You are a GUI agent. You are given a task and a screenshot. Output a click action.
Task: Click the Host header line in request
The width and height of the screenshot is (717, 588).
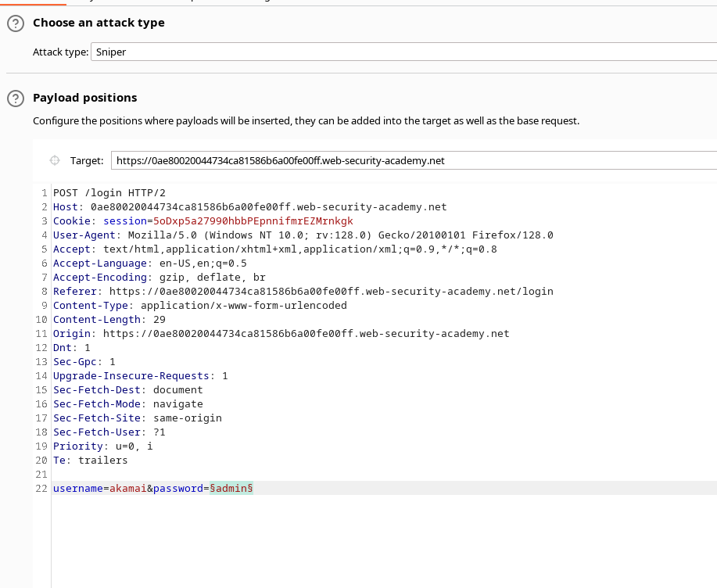coord(249,207)
